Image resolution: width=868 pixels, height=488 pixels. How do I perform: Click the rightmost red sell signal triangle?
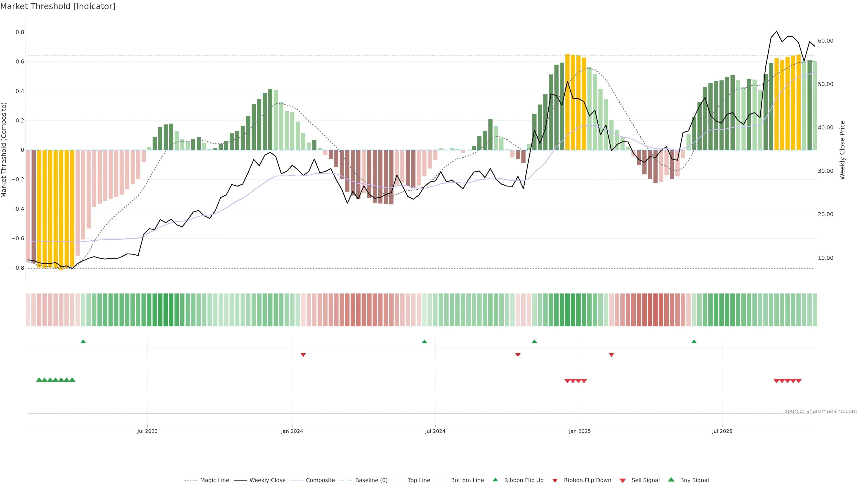pos(799,381)
